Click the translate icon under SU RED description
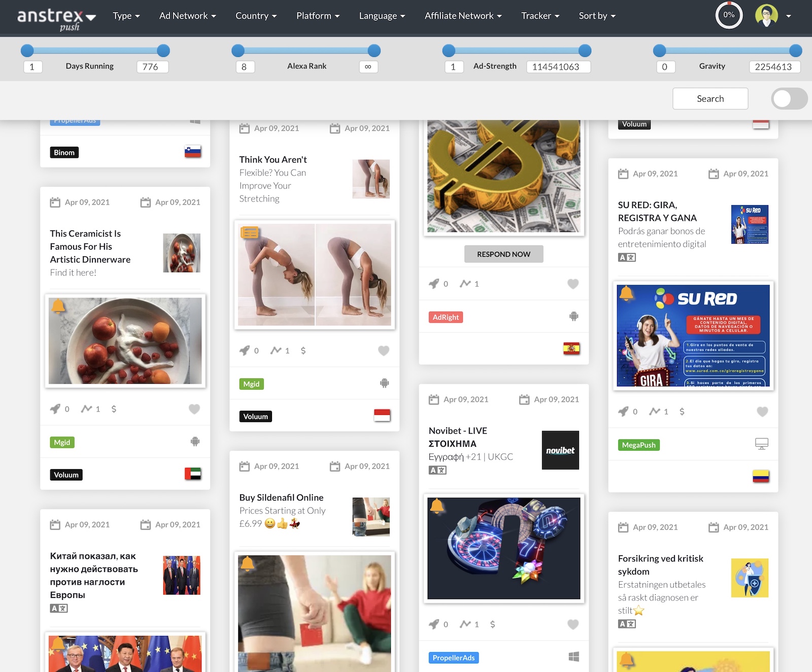The image size is (812, 672). click(x=627, y=257)
